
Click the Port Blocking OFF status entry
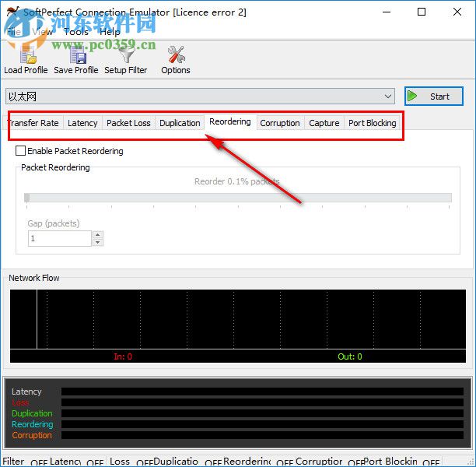pos(400,462)
